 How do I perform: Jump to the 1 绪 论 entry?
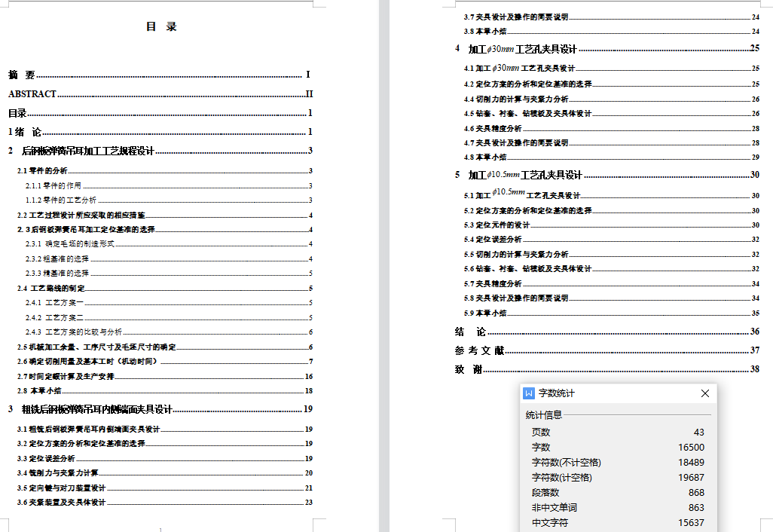point(160,132)
